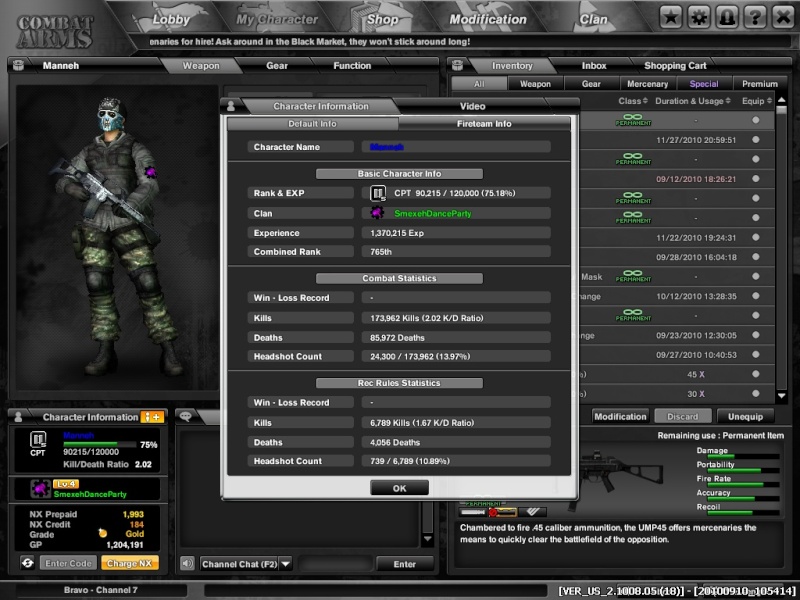Click the Modification button below the inventory list
This screenshot has height=600, width=800.
pos(620,416)
